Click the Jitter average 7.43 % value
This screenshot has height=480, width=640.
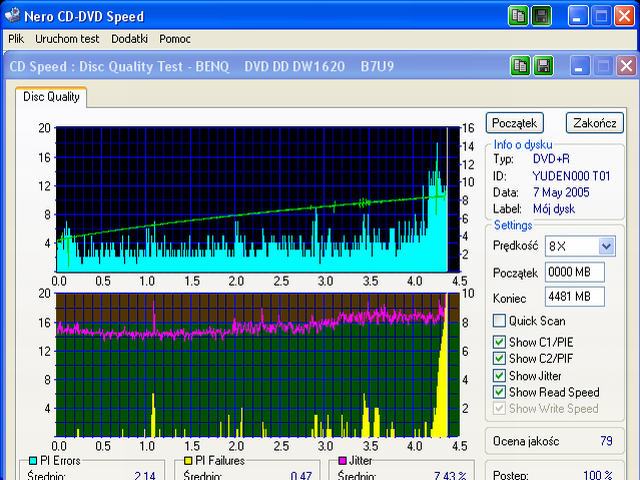pyautogui.click(x=450, y=476)
